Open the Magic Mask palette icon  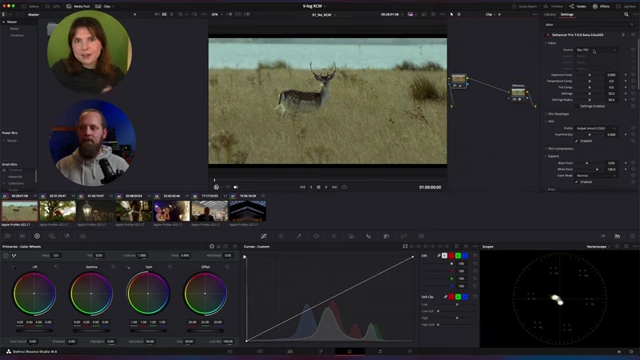[351, 236]
